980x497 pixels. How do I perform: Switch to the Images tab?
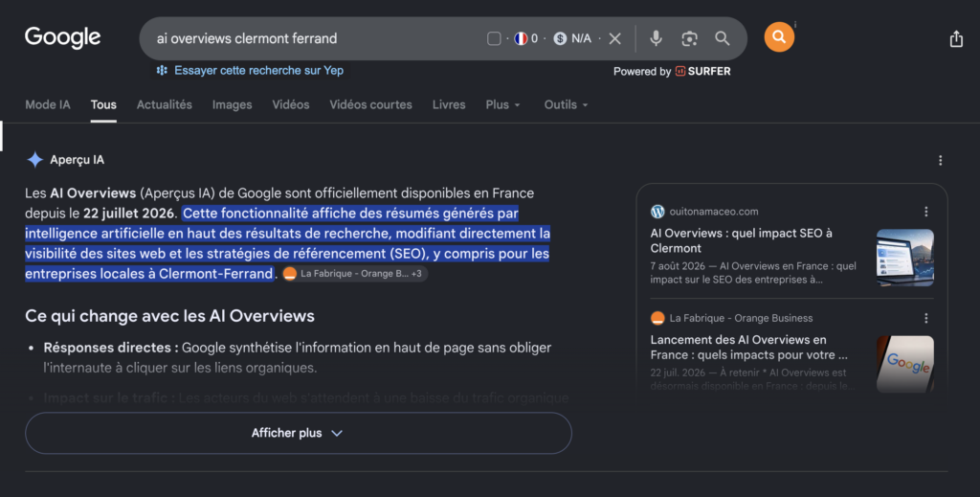[232, 105]
